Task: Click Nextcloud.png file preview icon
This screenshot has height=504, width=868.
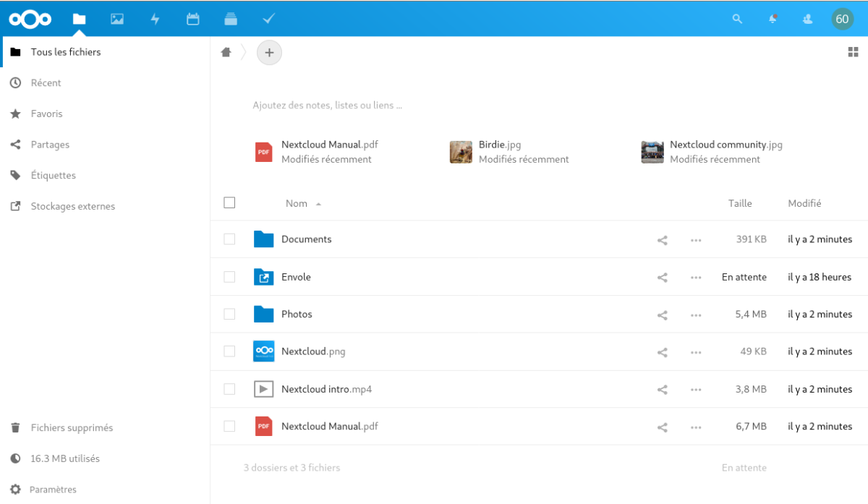Action: tap(264, 351)
